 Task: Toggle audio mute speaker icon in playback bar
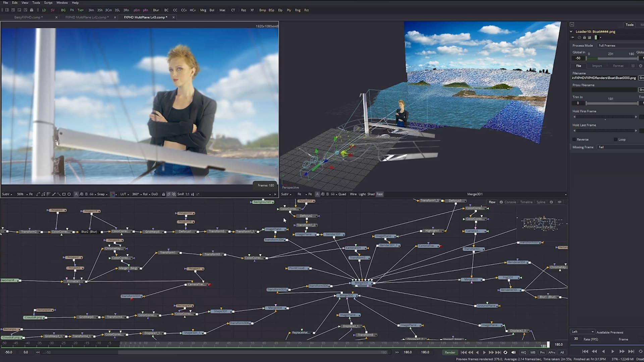click(514, 352)
